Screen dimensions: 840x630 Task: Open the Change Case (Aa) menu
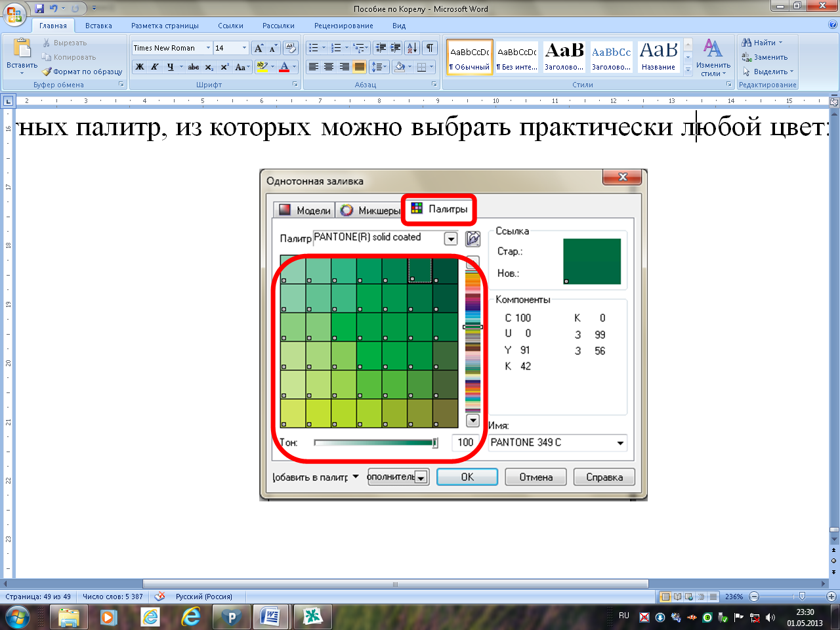point(242,67)
